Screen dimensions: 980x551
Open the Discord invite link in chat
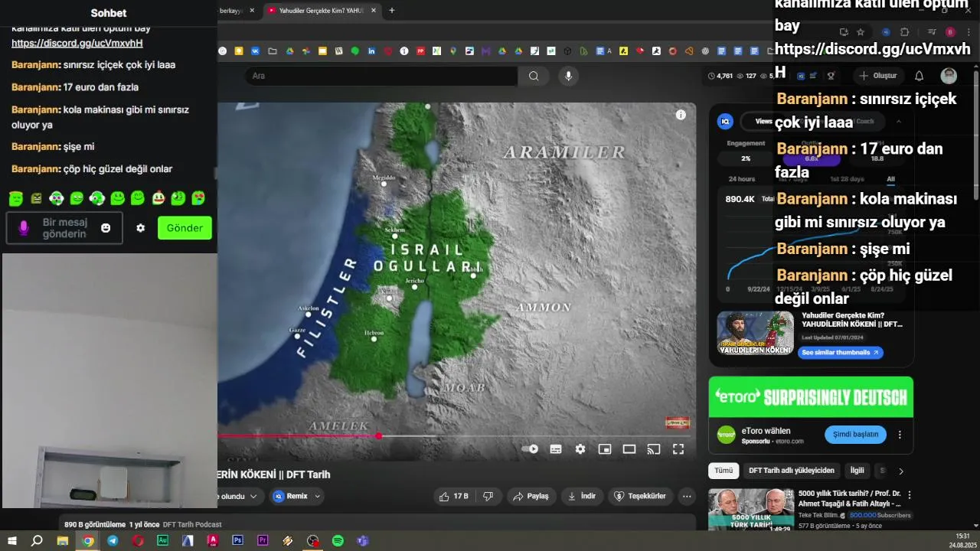(x=77, y=44)
